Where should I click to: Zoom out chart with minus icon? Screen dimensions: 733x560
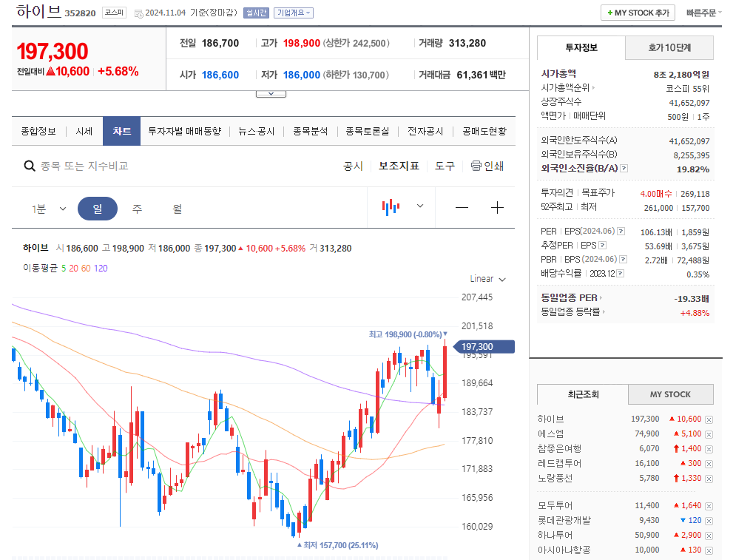click(x=462, y=208)
